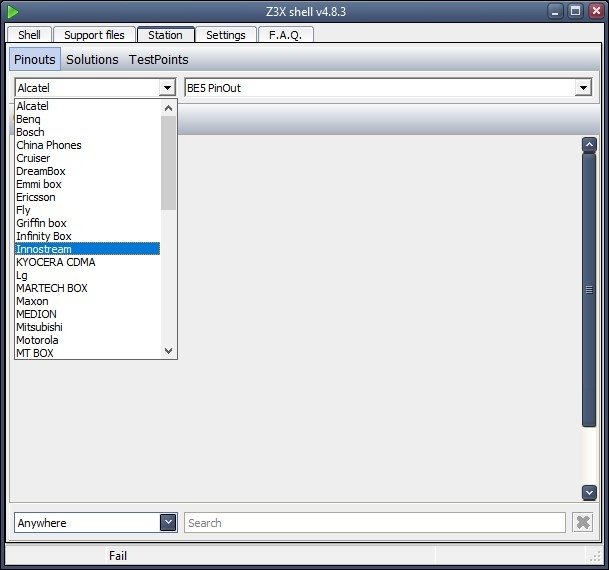Pick Fly in the dropdown list

click(87, 210)
